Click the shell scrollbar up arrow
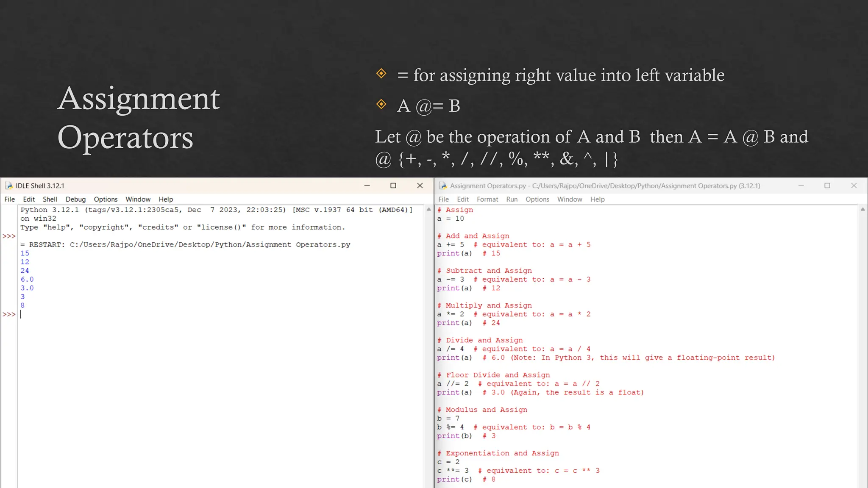868x488 pixels. [428, 209]
